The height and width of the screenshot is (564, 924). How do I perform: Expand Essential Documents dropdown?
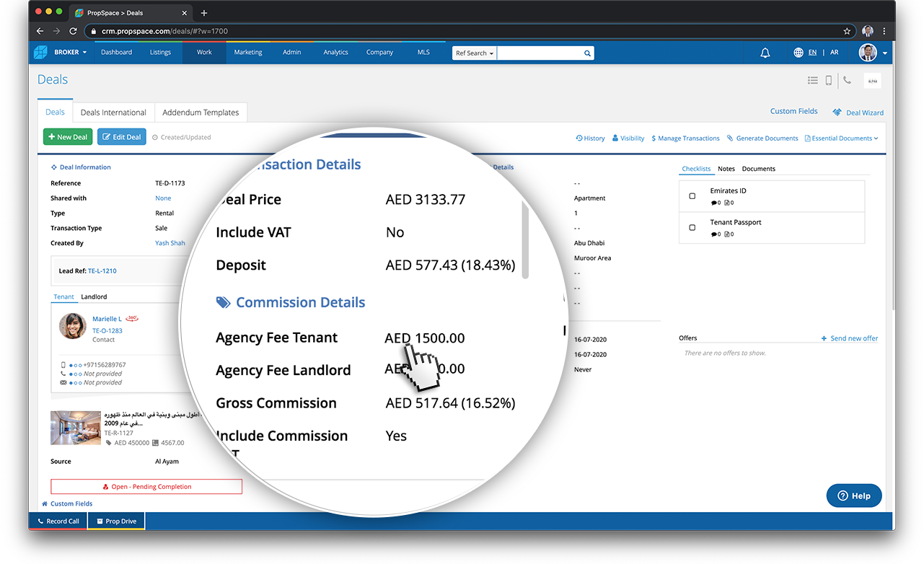[842, 138]
